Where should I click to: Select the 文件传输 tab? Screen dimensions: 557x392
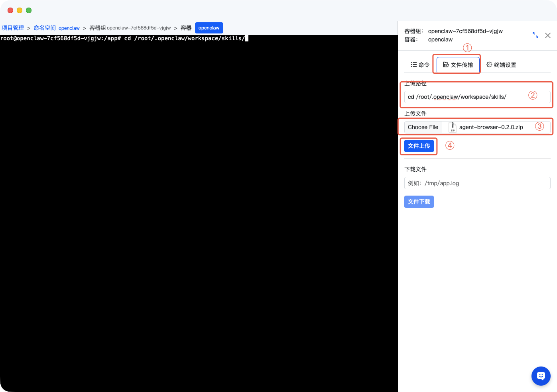pos(458,65)
